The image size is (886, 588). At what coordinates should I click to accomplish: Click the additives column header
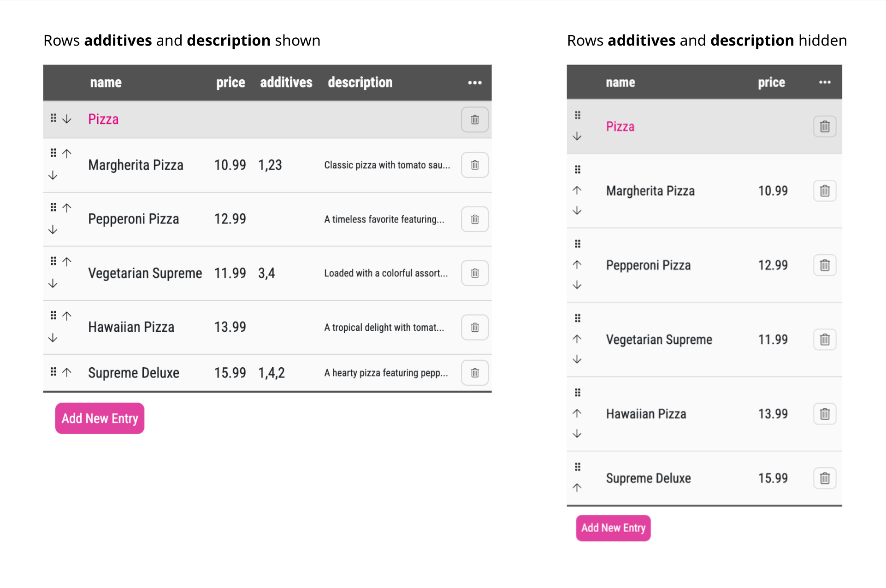click(x=286, y=82)
